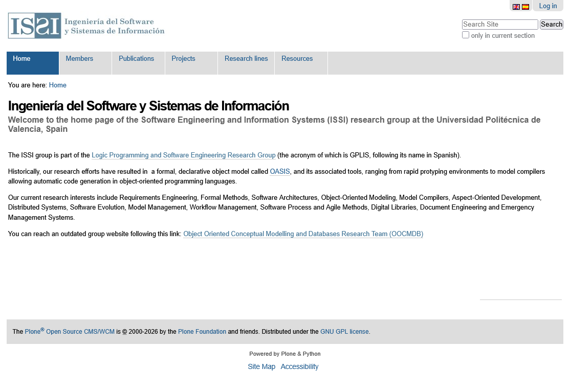
Task: Open the Log in link
Action: click(547, 6)
